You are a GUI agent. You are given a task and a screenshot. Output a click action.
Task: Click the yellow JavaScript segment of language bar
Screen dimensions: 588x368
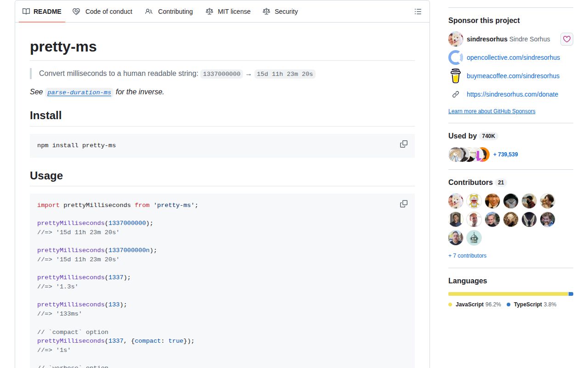tap(508, 294)
